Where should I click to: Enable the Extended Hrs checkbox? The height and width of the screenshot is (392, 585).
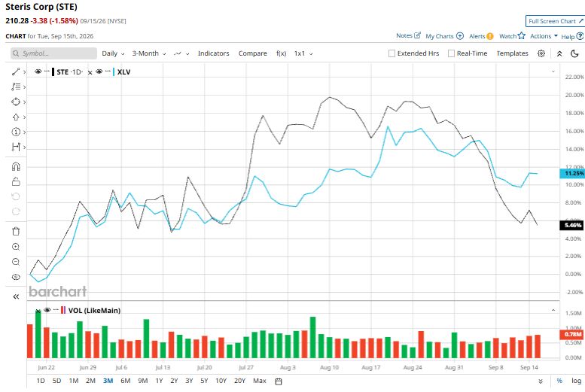392,53
